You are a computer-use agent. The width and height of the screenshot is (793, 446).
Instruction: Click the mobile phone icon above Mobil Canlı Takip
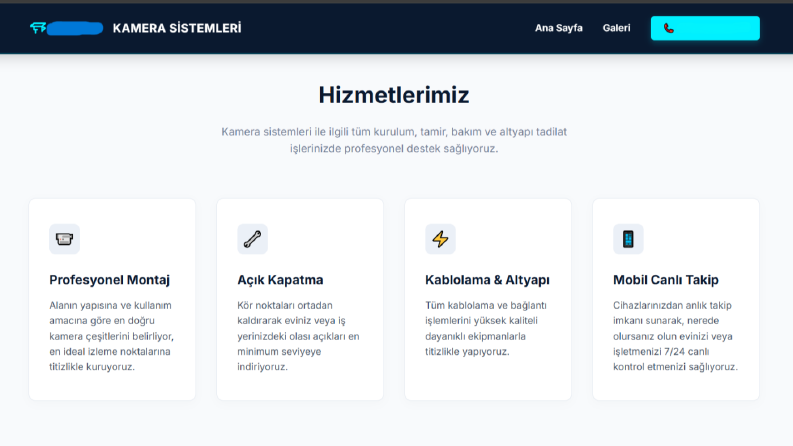pos(628,239)
